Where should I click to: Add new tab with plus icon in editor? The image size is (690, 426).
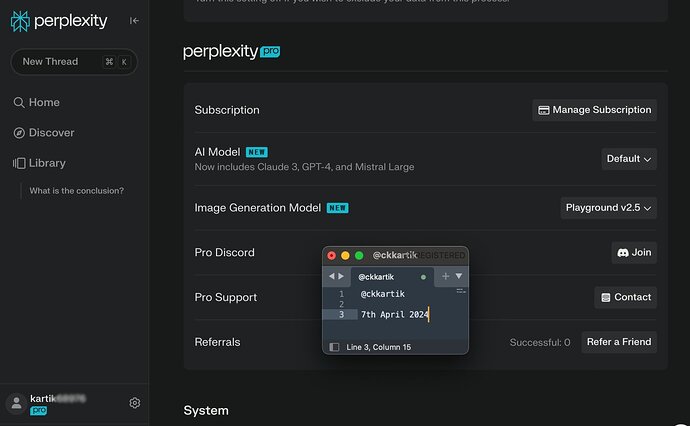tap(445, 276)
